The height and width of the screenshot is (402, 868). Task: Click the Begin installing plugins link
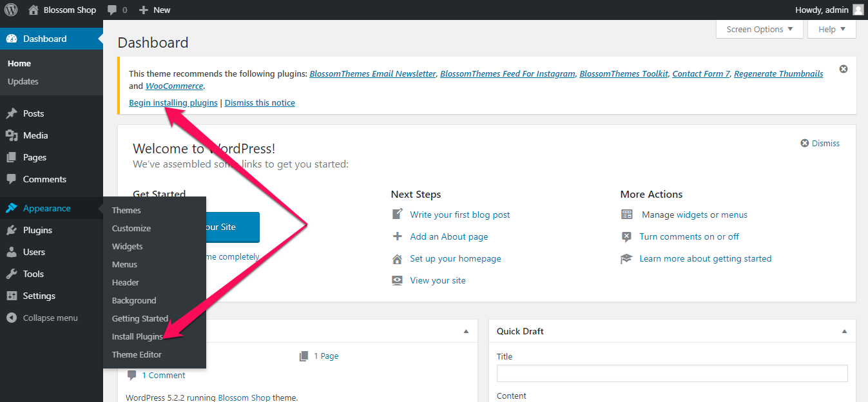(x=173, y=102)
